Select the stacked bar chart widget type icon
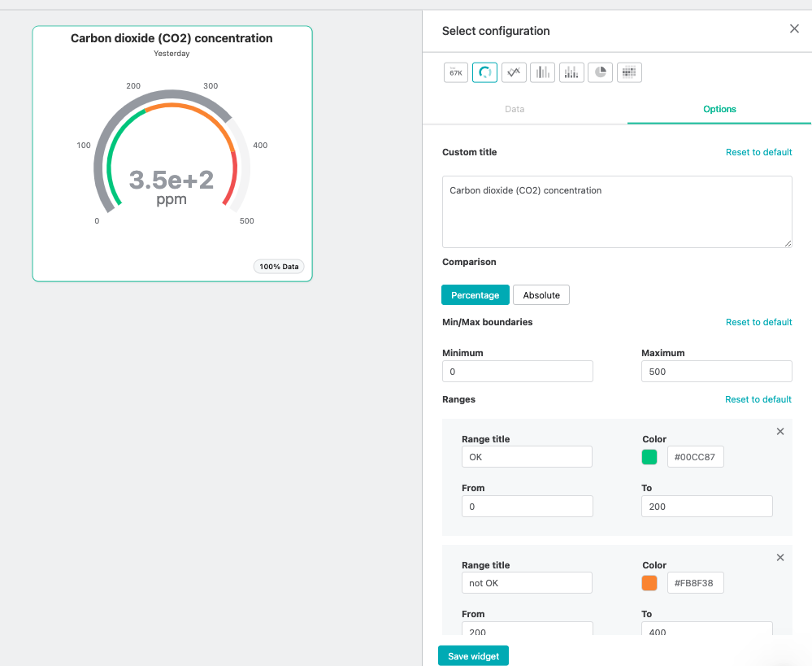Viewport: 812px width, 666px height. pos(571,72)
